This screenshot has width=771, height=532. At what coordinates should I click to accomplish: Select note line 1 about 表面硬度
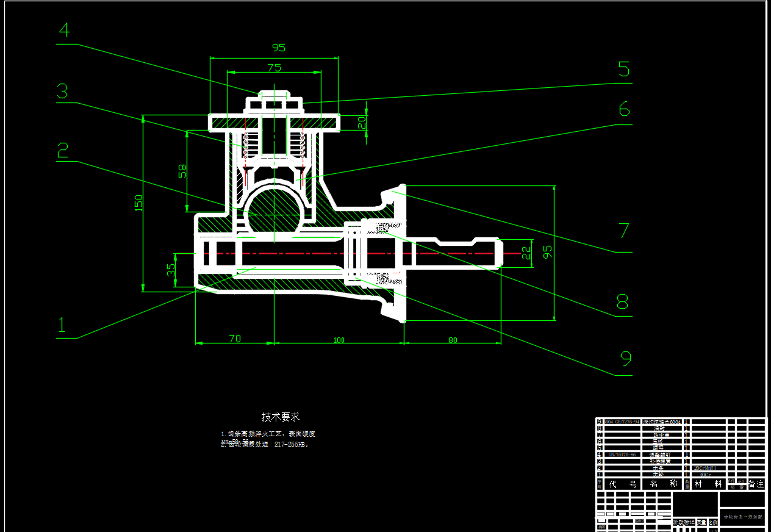(x=268, y=434)
